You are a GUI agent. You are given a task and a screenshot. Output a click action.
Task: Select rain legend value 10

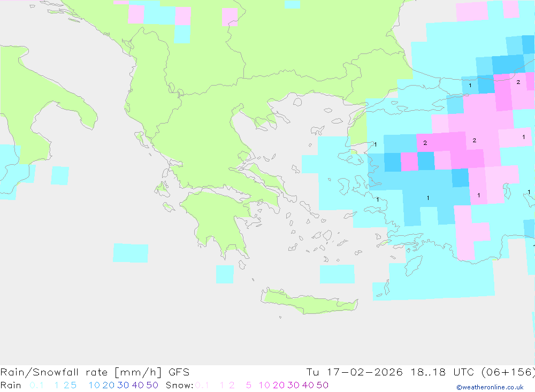94,385
